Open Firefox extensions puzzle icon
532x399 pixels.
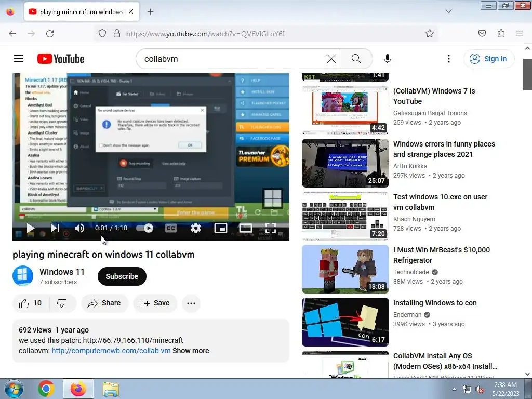click(x=501, y=33)
